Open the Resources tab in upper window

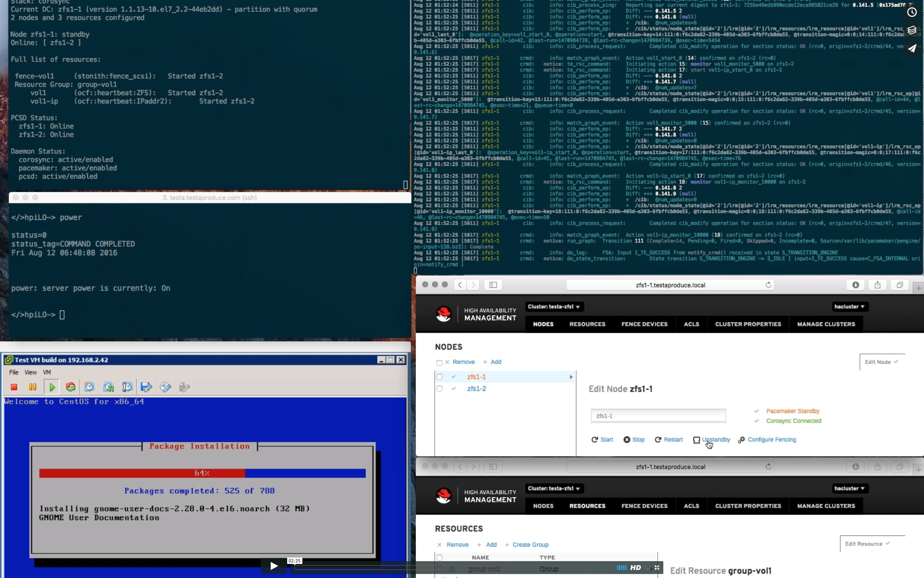[x=588, y=324]
